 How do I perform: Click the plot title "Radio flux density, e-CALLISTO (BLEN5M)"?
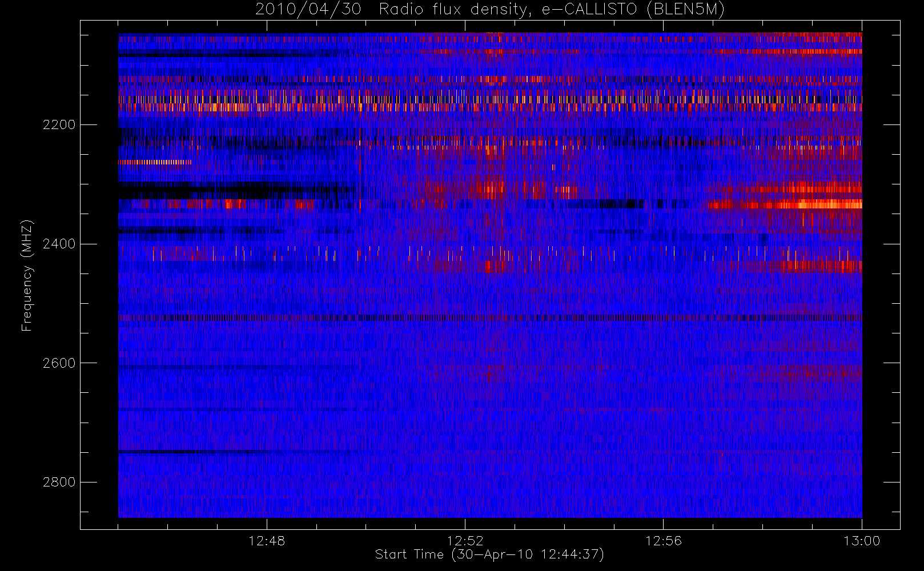click(552, 9)
